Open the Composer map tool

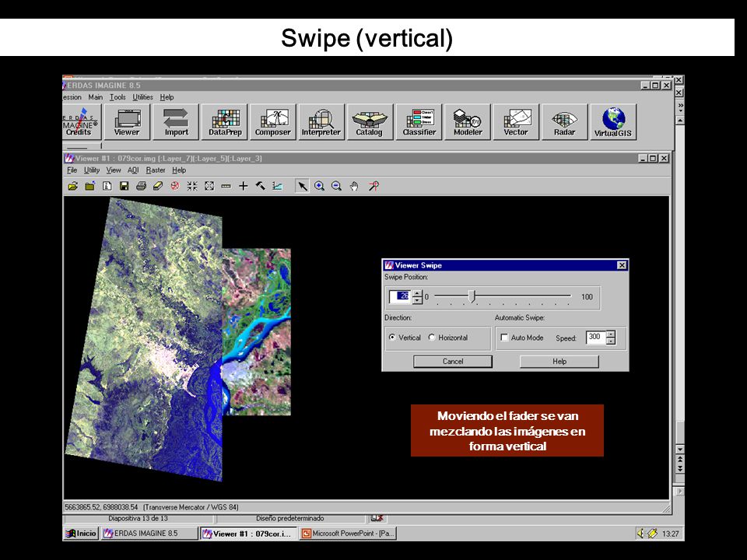tap(273, 122)
